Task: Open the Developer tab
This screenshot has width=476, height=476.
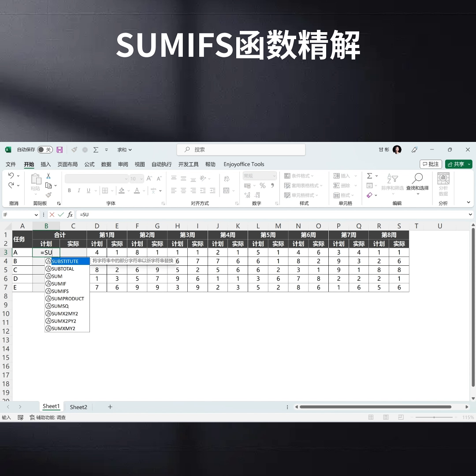Action: (x=188, y=164)
